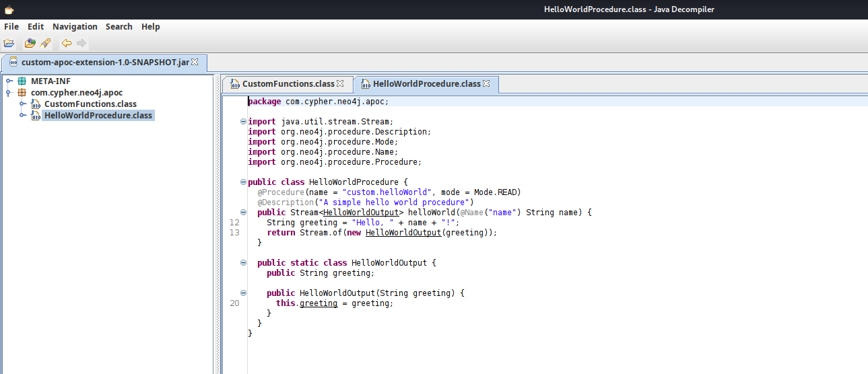The width and height of the screenshot is (868, 374).
Task: Open the Navigation menu
Action: pyautogui.click(x=75, y=27)
